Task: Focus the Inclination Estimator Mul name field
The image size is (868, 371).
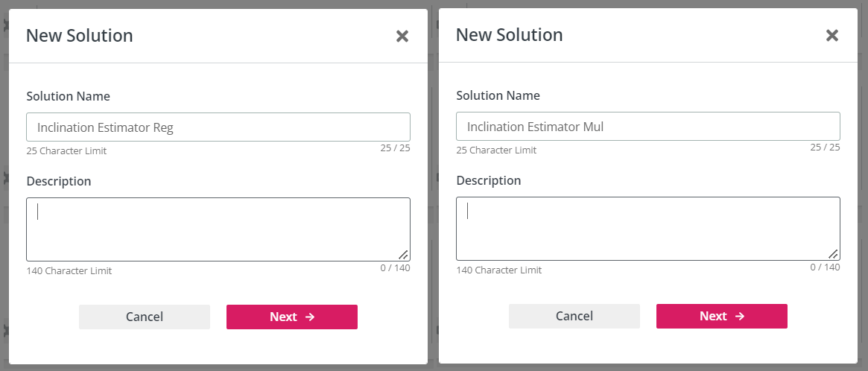Action: coord(648,127)
